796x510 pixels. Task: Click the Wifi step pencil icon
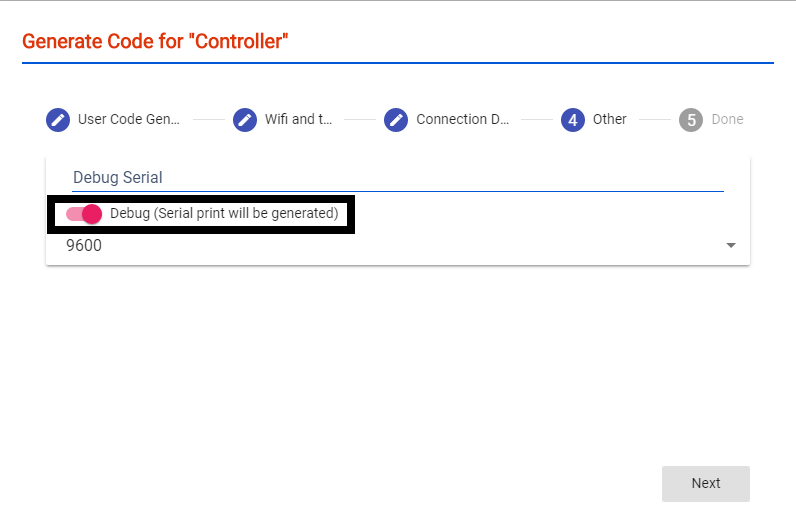click(245, 120)
